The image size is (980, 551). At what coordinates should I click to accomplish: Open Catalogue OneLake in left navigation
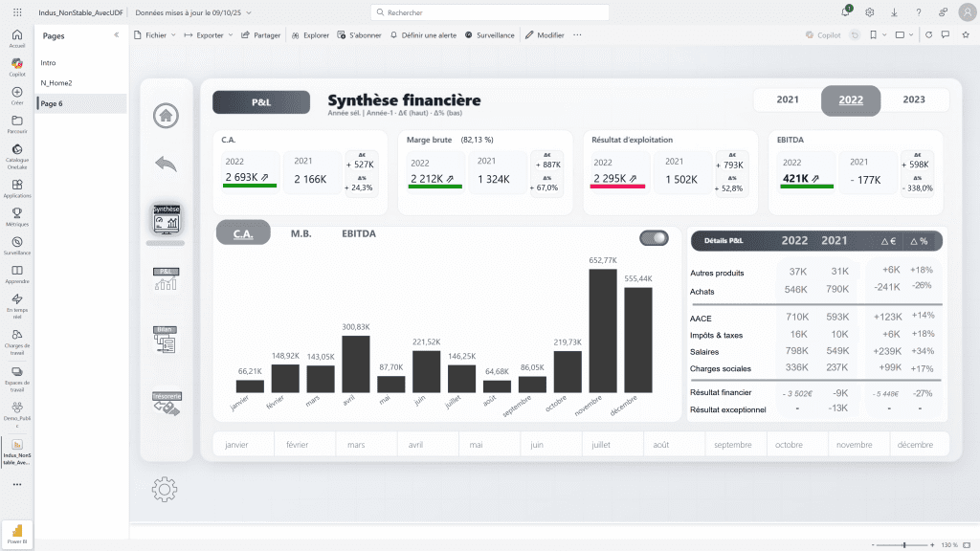click(x=16, y=153)
